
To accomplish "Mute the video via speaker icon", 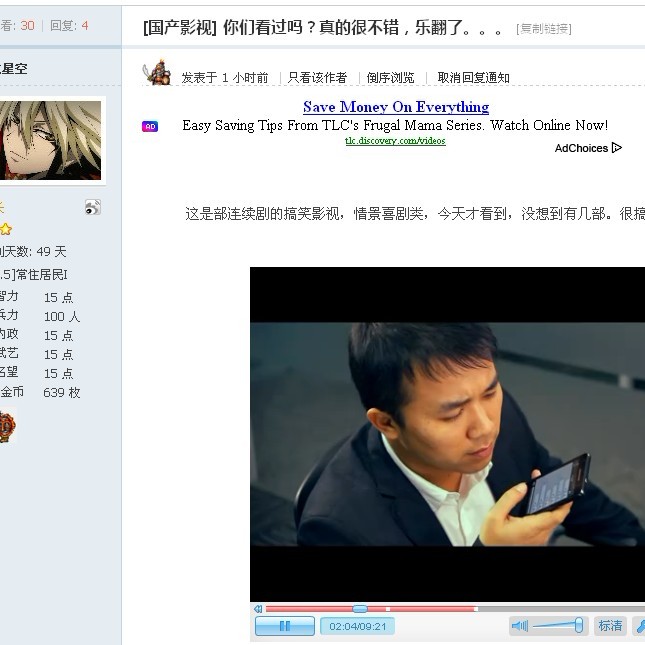I will point(520,626).
